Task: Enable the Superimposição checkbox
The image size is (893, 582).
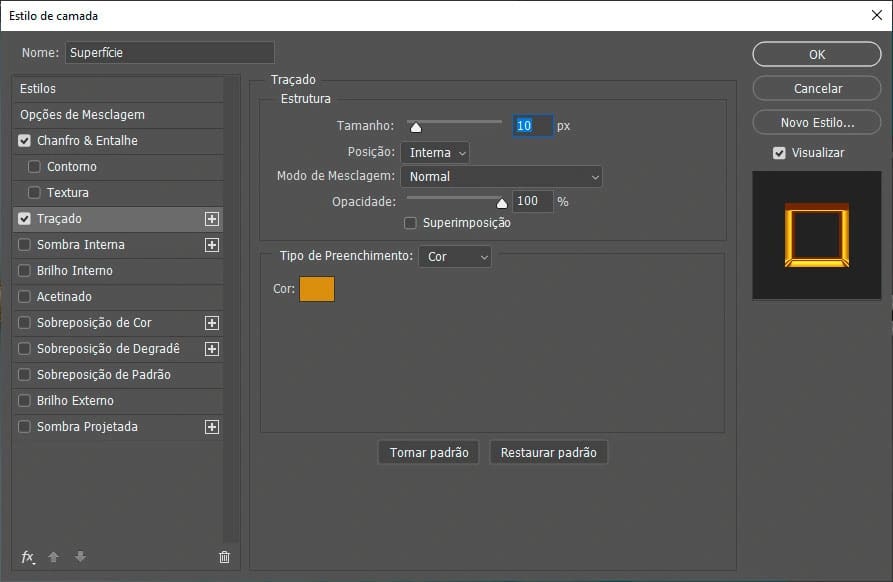Action: (x=410, y=223)
